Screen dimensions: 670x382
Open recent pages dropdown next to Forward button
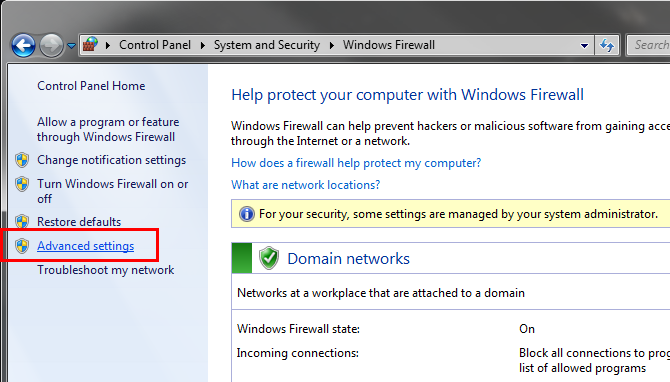pyautogui.click(x=71, y=45)
